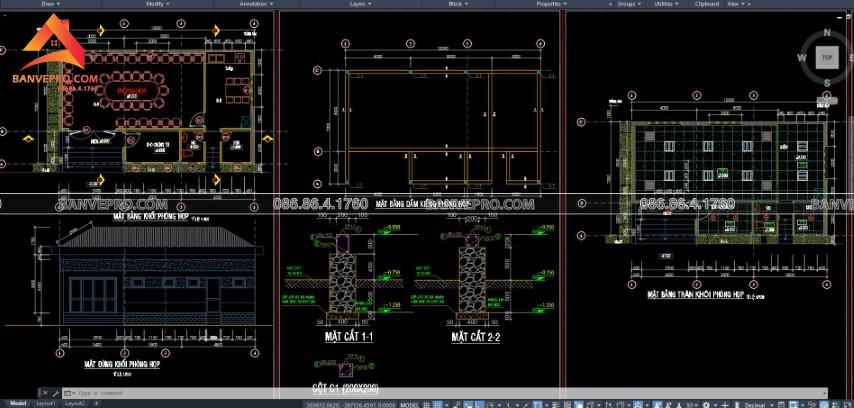854x408 pixels.
Task: Expand the Draw panel
Action: (x=51, y=3)
